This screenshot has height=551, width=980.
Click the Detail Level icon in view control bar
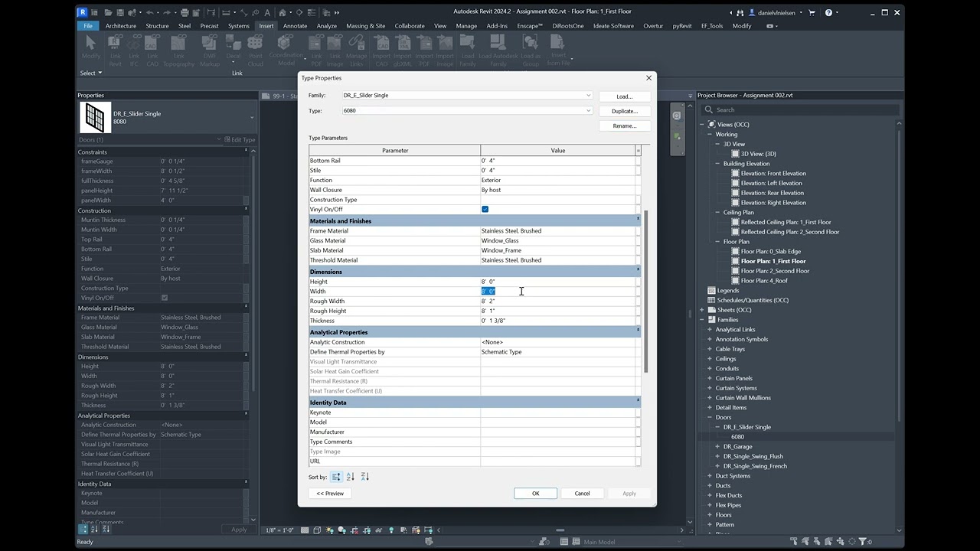[305, 530]
